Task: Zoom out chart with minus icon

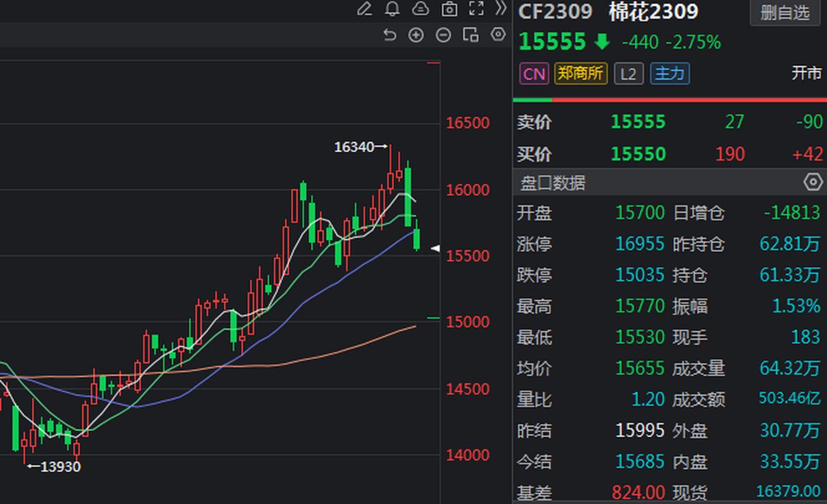Action: click(443, 35)
